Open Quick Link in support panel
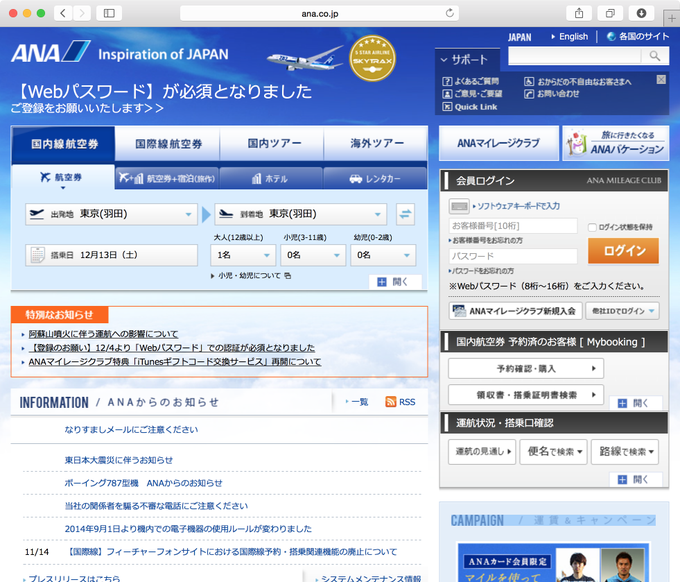Viewport: 680px width, 582px height. point(470,107)
